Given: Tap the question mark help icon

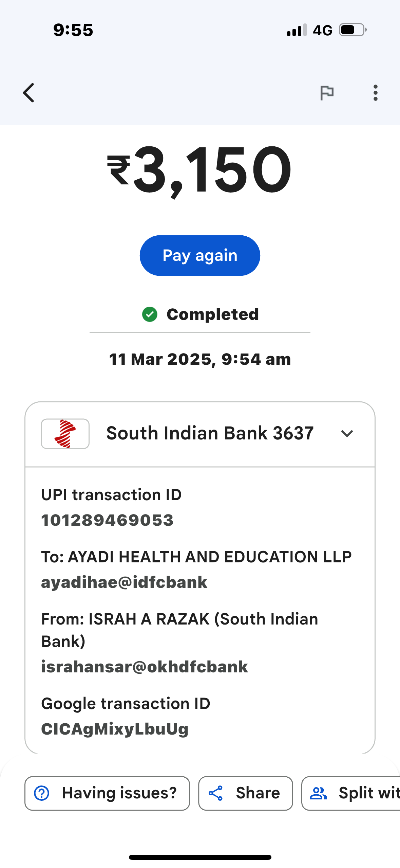Looking at the screenshot, I should (42, 793).
